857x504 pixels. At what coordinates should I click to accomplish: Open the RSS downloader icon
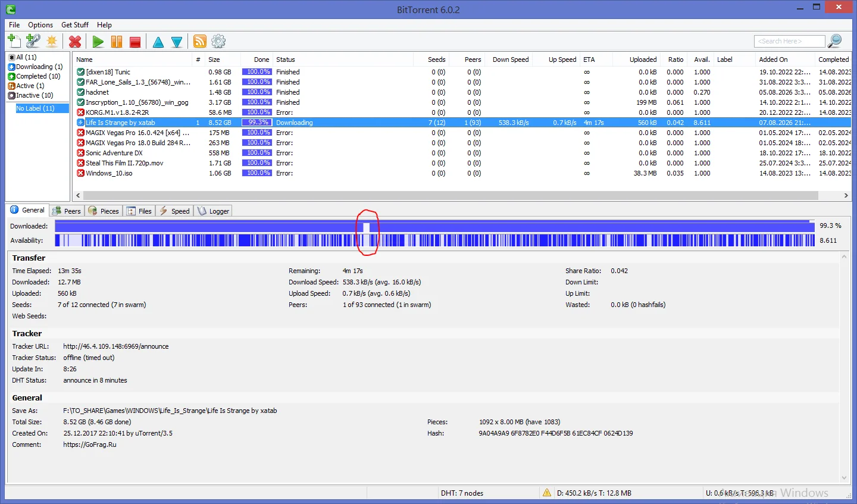click(x=200, y=41)
